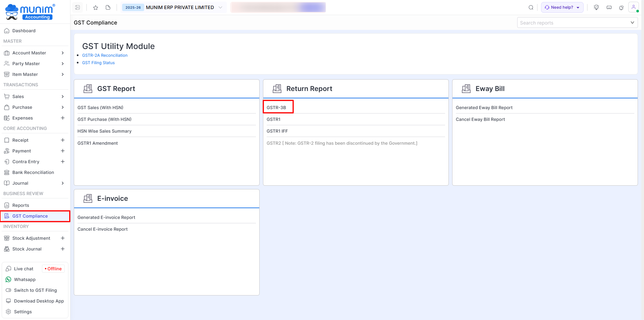Add new Receipt using plus icon
Viewport: 644px width, 320px height.
[63, 140]
